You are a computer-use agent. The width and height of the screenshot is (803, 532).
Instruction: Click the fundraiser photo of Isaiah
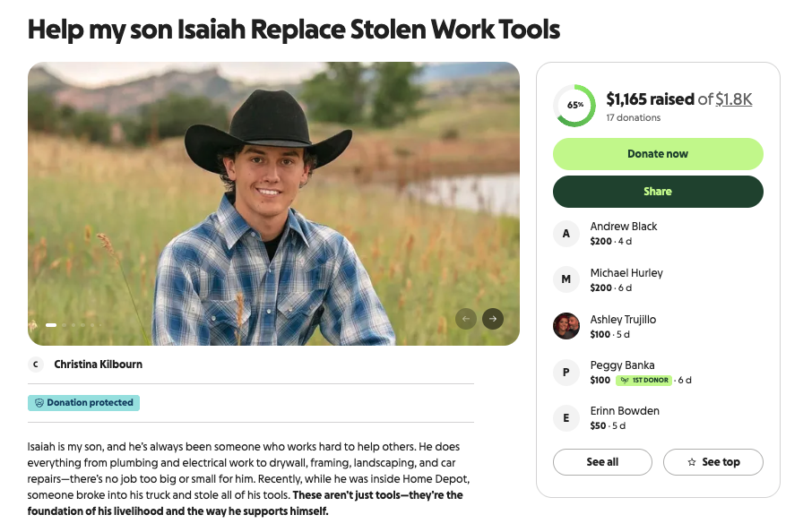click(x=273, y=203)
